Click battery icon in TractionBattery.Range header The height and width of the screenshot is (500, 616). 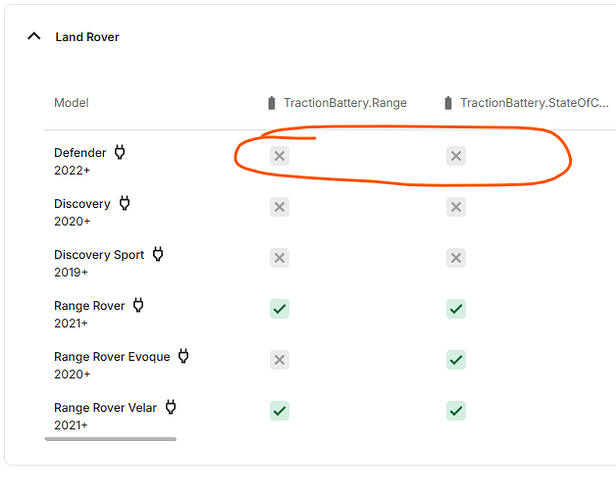(271, 103)
